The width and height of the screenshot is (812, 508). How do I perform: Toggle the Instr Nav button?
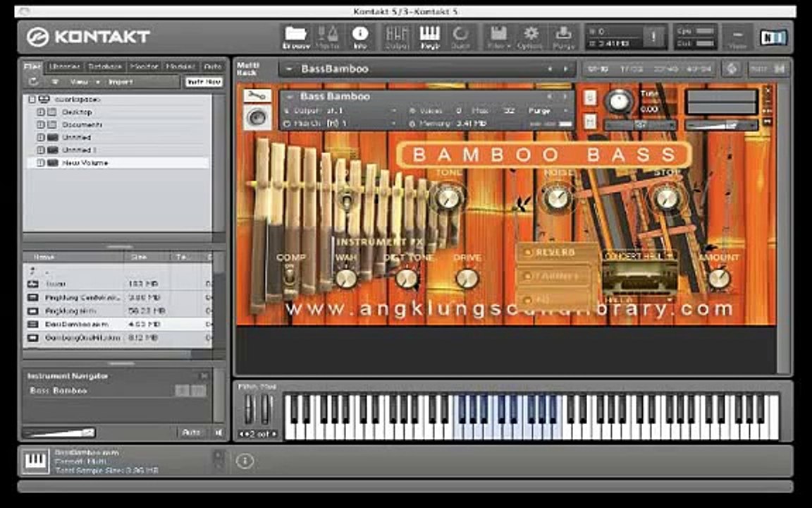click(x=204, y=82)
